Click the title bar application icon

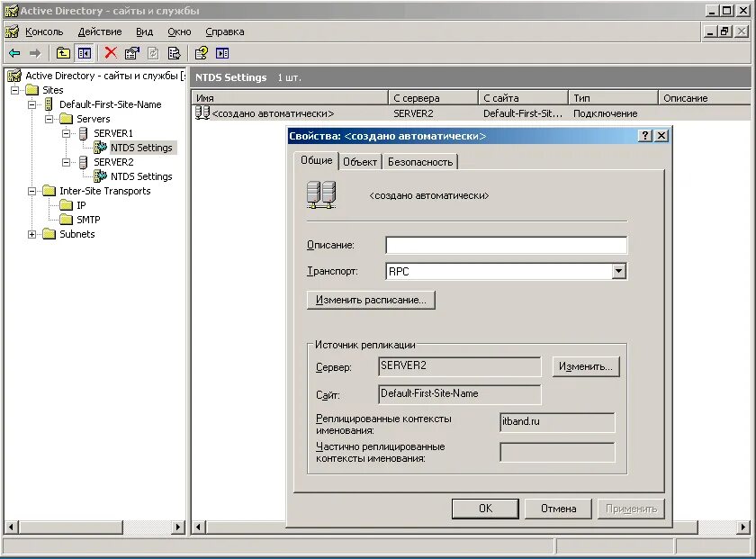click(12, 11)
